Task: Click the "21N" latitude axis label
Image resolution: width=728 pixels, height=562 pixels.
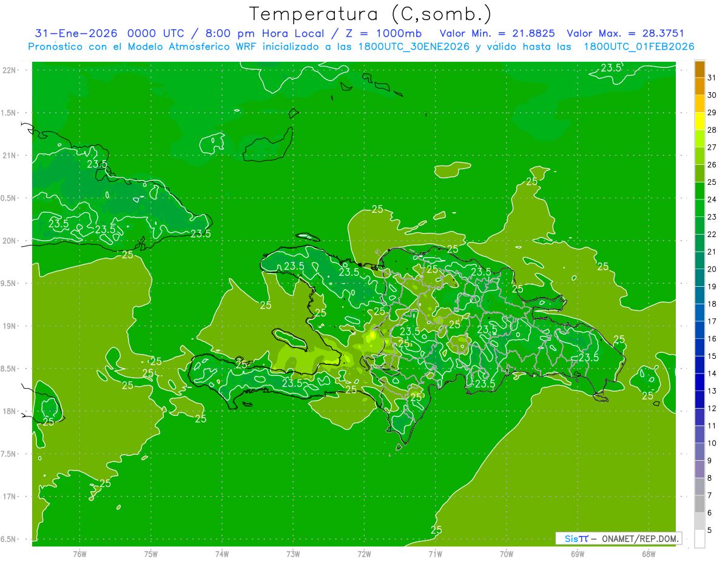Action: (x=10, y=156)
